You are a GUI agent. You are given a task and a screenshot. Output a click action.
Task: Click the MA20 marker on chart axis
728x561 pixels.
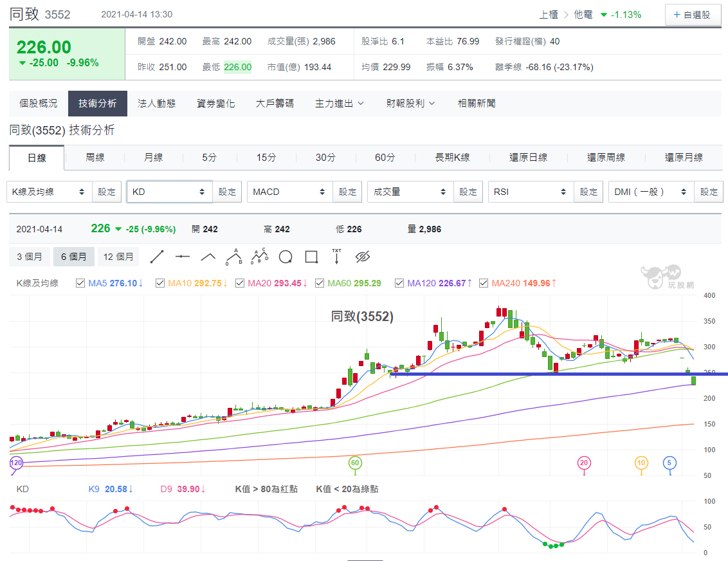[x=583, y=463]
